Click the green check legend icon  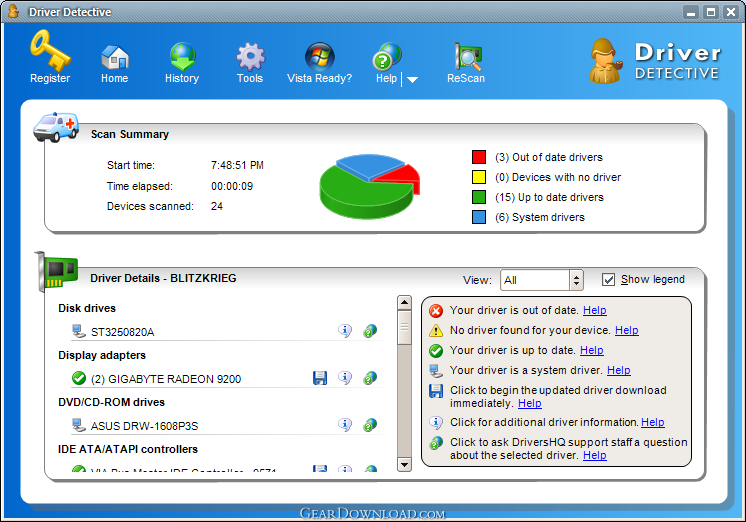(436, 351)
